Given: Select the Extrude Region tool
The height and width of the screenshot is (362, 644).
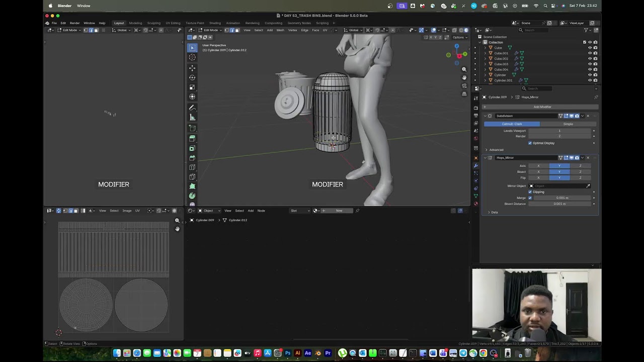Looking at the screenshot, I should 192,138.
